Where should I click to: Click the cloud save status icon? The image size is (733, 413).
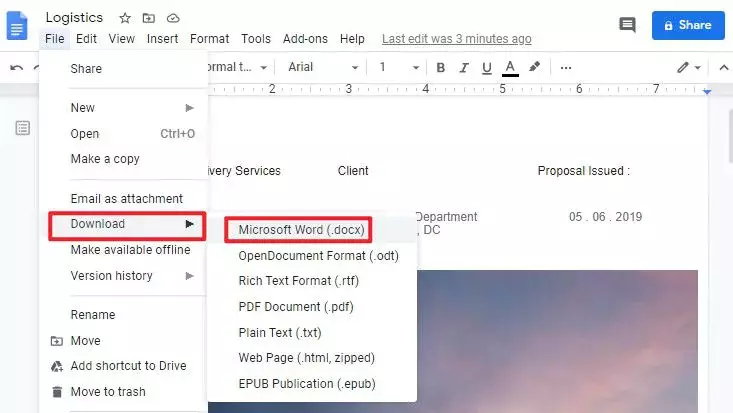pos(173,18)
